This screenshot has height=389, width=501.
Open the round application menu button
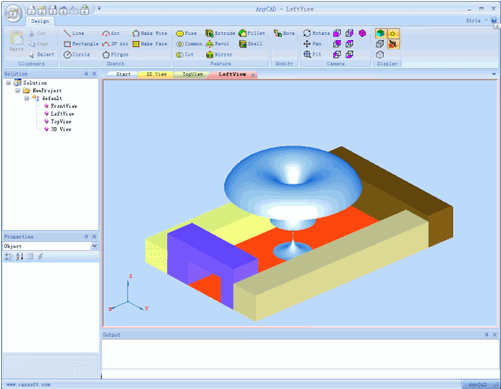(13, 14)
